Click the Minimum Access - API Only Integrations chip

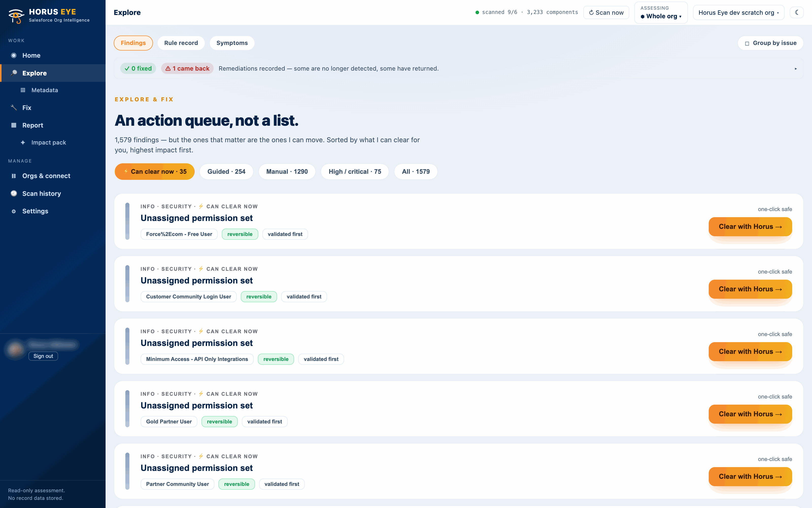[197, 359]
